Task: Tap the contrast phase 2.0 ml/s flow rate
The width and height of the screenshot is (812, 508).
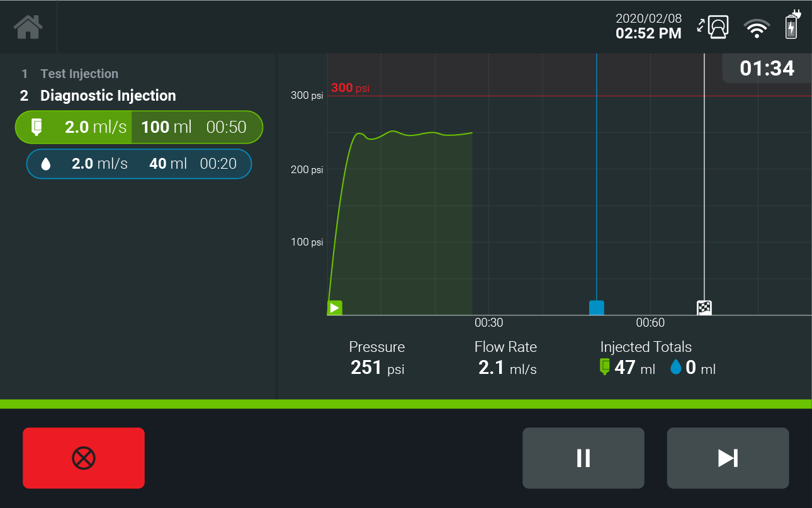Action: (x=96, y=127)
